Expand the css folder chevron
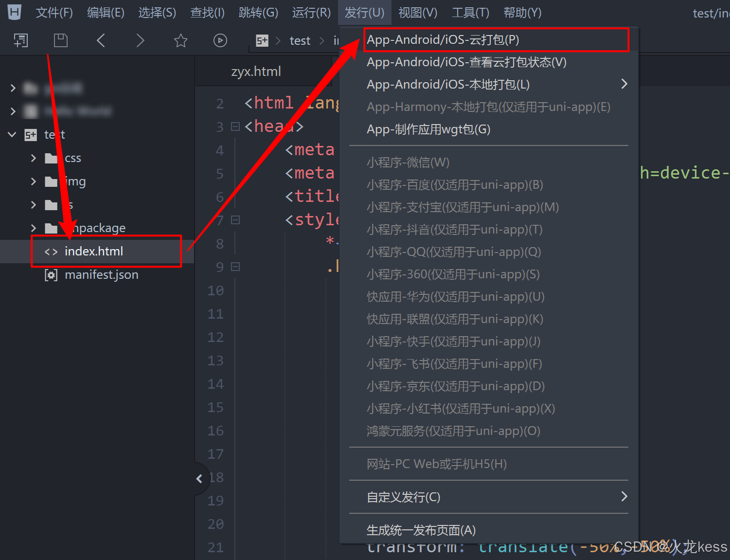 point(34,158)
